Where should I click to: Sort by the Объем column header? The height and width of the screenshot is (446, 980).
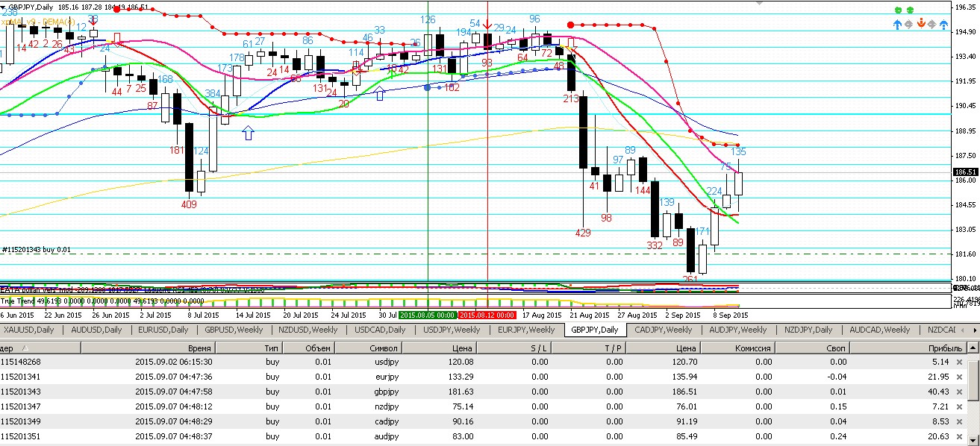point(309,348)
